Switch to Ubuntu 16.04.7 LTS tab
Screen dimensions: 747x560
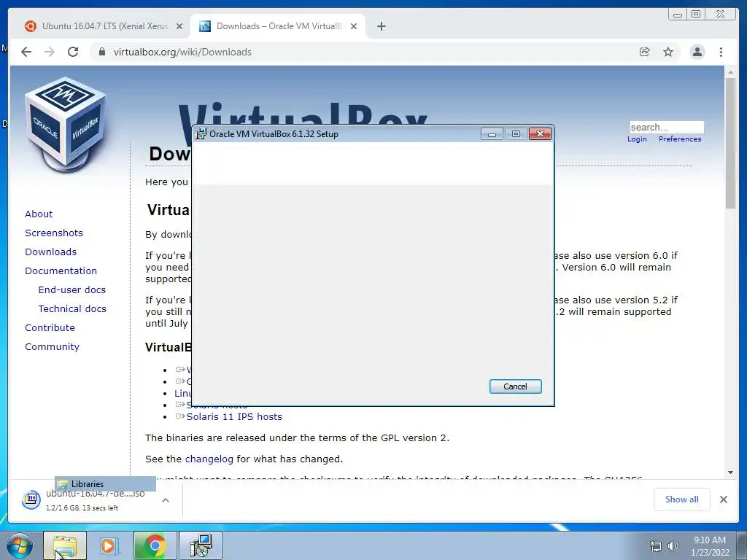[104, 26]
